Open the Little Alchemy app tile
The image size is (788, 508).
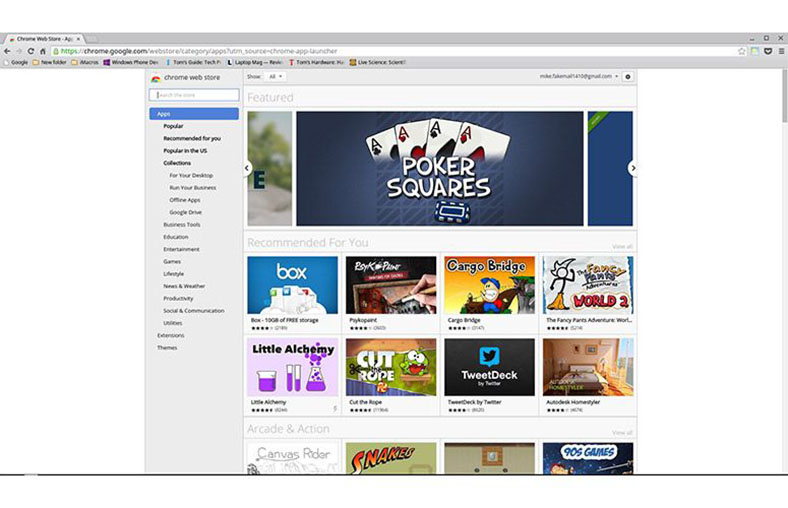[x=292, y=376]
